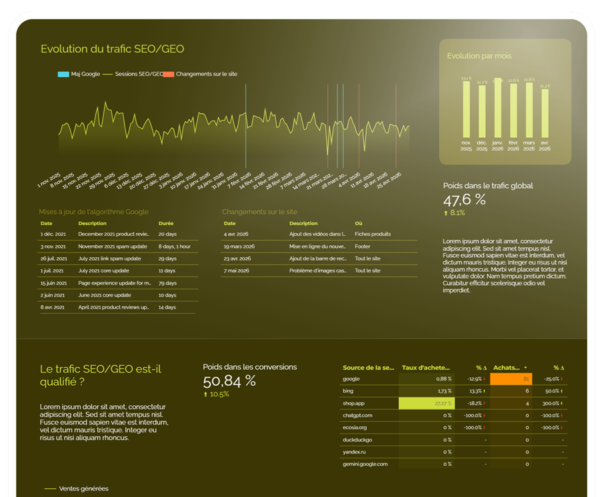Screen dimensions: 600x497
Task: Click the green highlighted 27,27 % cell
Action: pyautogui.click(x=427, y=403)
